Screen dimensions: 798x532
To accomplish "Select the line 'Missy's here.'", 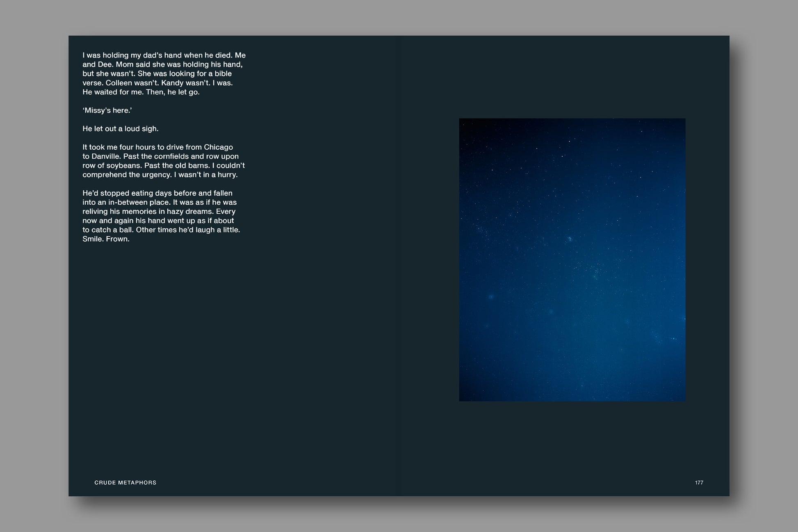I will 107,110.
